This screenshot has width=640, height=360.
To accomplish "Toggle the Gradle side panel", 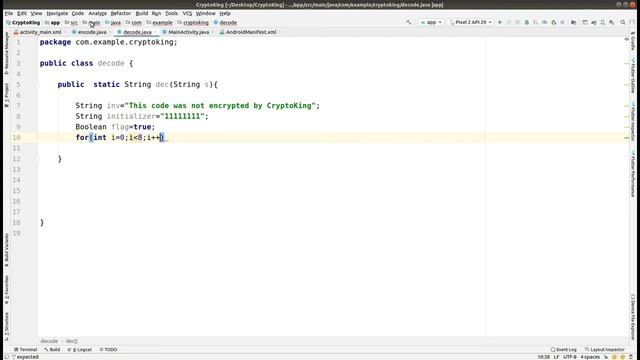I will pos(633,42).
